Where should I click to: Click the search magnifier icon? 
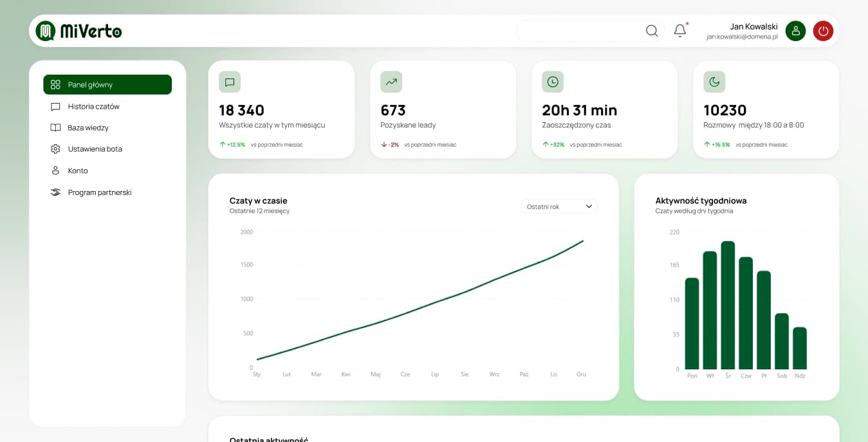[652, 30]
